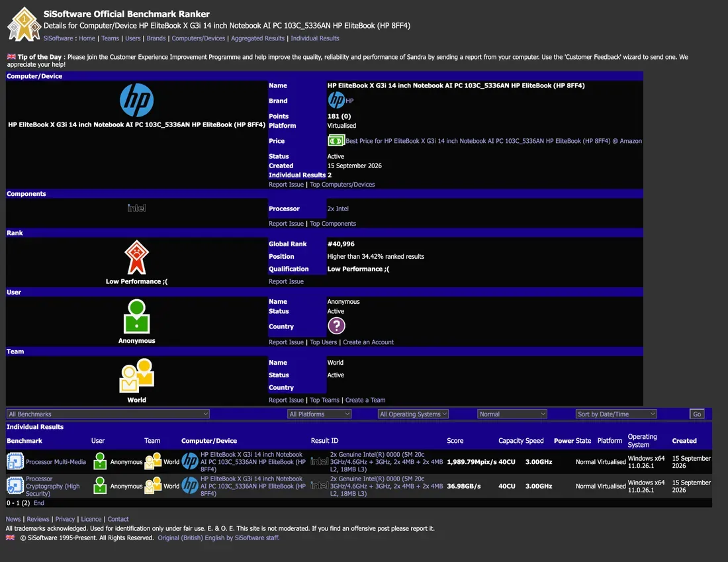Open the Normal power state dropdown
Viewport: 728px width, 562px height.
pyautogui.click(x=512, y=414)
